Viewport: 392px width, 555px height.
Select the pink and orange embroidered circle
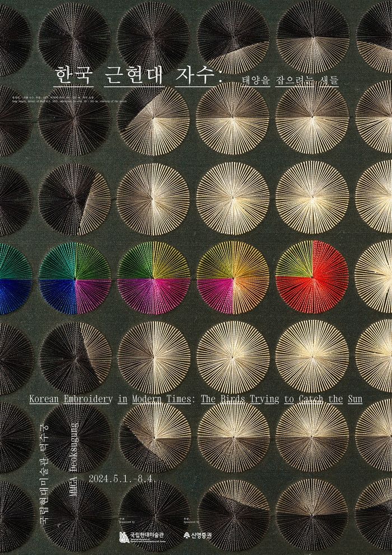[233, 277]
